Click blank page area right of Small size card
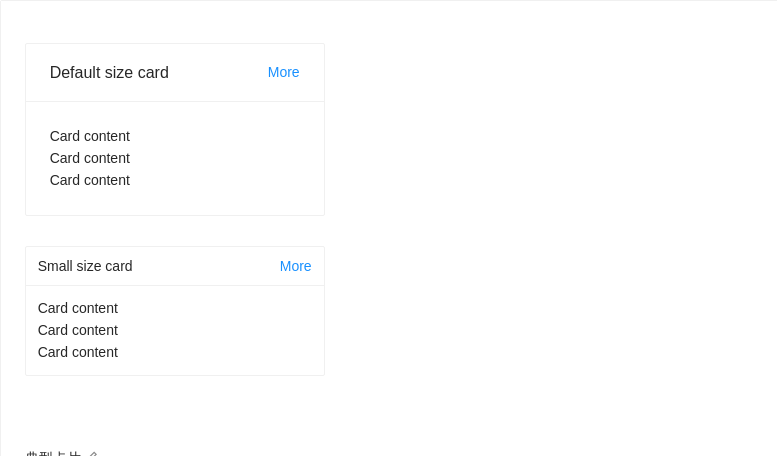This screenshot has height=456, width=777. pyautogui.click(x=550, y=310)
